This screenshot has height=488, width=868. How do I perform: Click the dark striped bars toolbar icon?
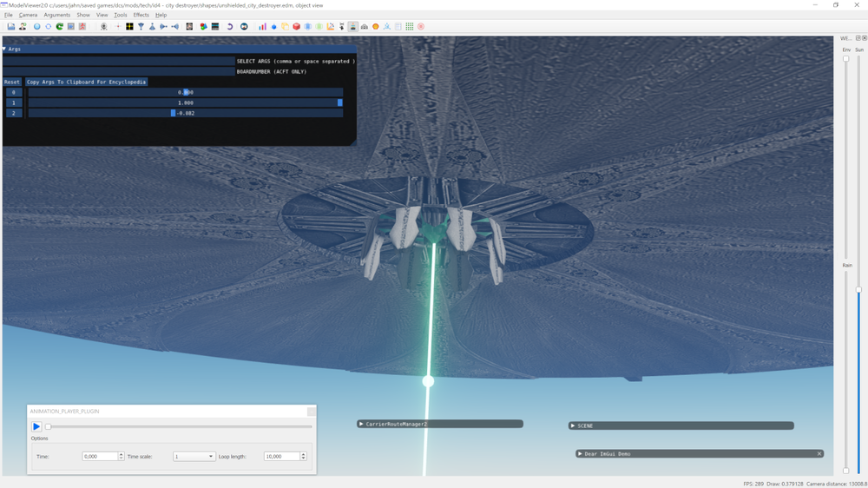215,27
